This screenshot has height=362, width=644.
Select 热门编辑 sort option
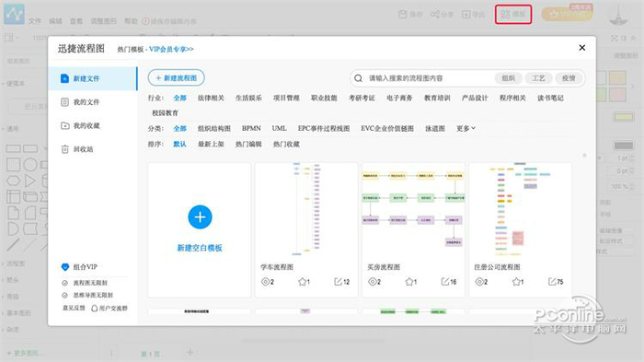coord(248,144)
